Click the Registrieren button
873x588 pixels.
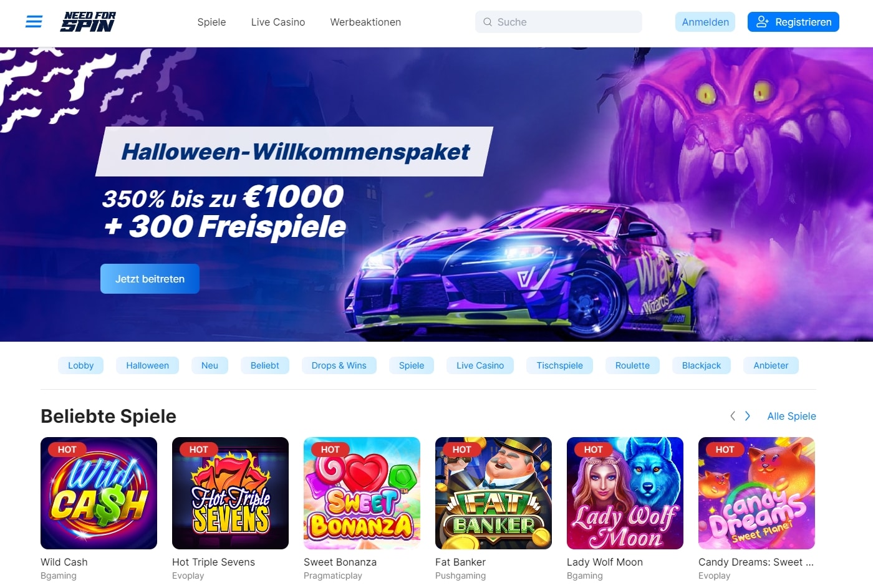[793, 22]
